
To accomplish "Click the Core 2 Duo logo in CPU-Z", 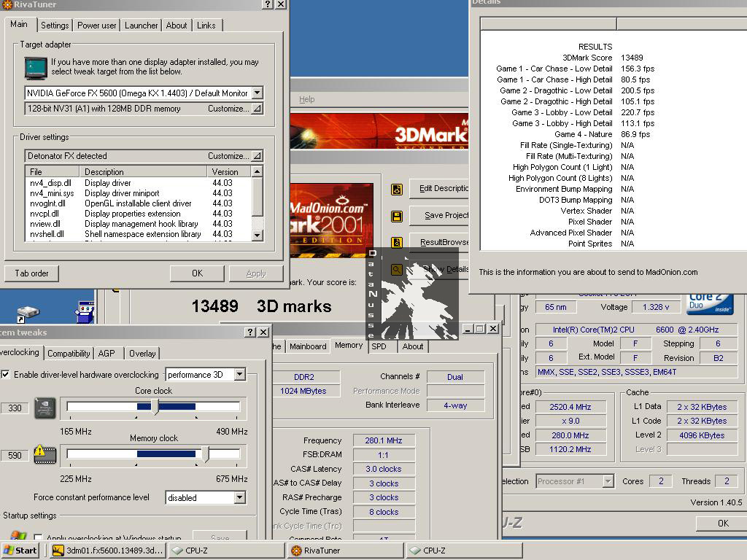I will click(709, 304).
